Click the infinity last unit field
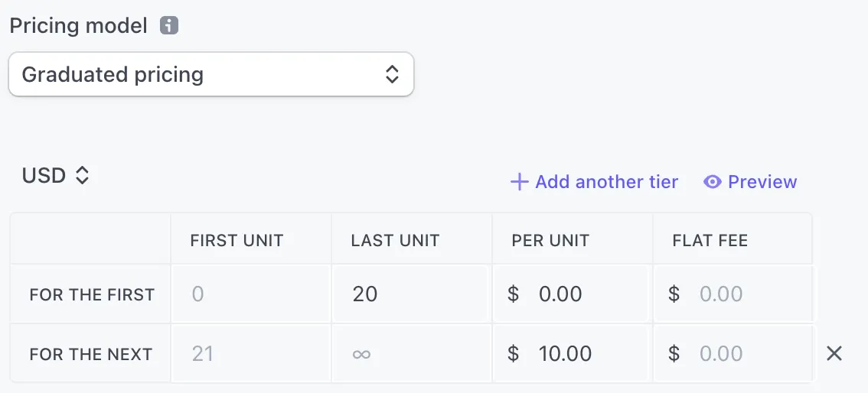This screenshot has height=393, width=868. click(x=410, y=354)
